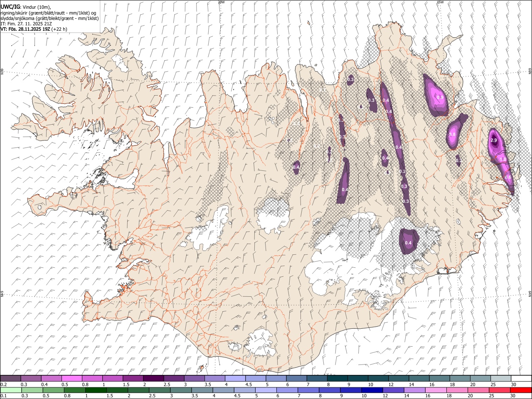Pick the 12 teal snow scale swatch
The height and width of the screenshot is (399, 532).
398,378
